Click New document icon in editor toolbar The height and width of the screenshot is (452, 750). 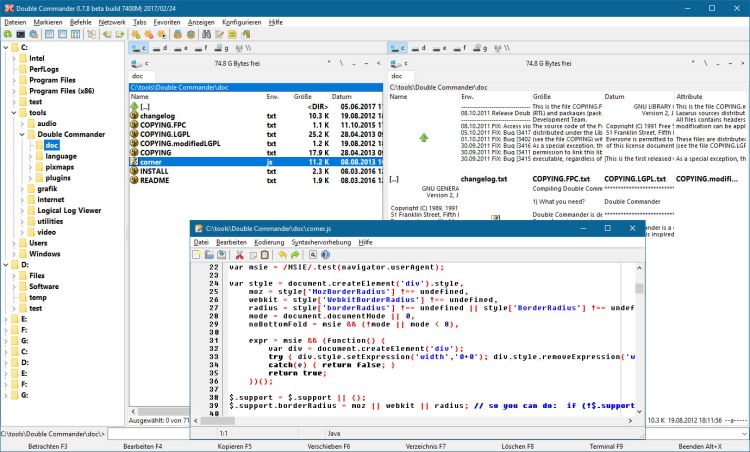click(x=197, y=255)
